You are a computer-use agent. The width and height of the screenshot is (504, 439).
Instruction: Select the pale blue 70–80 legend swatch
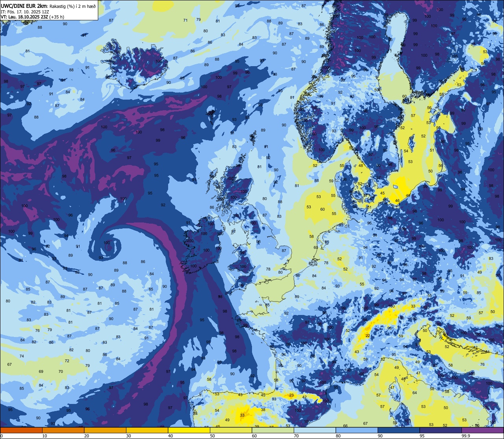pos(315,430)
